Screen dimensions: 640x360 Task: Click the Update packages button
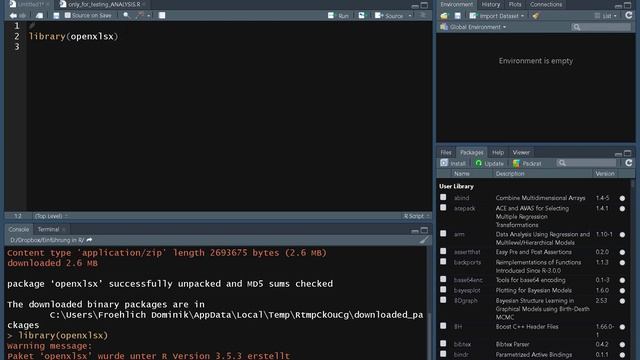489,163
